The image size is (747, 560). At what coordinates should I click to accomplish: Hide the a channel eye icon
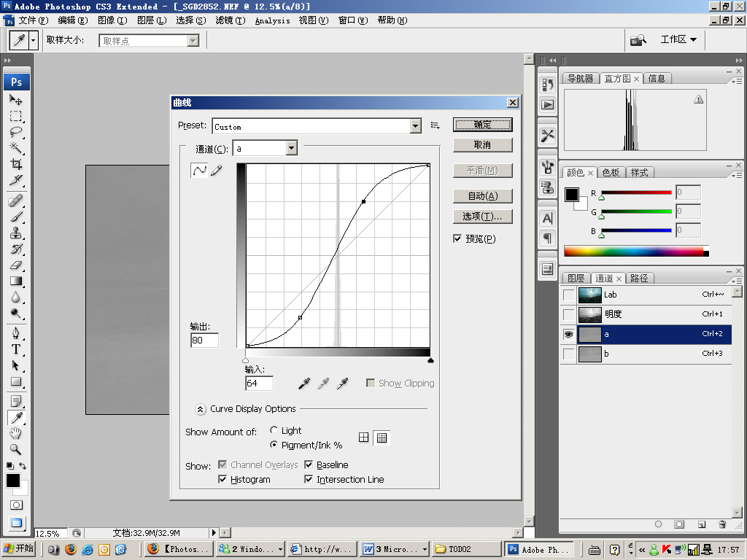click(x=569, y=334)
